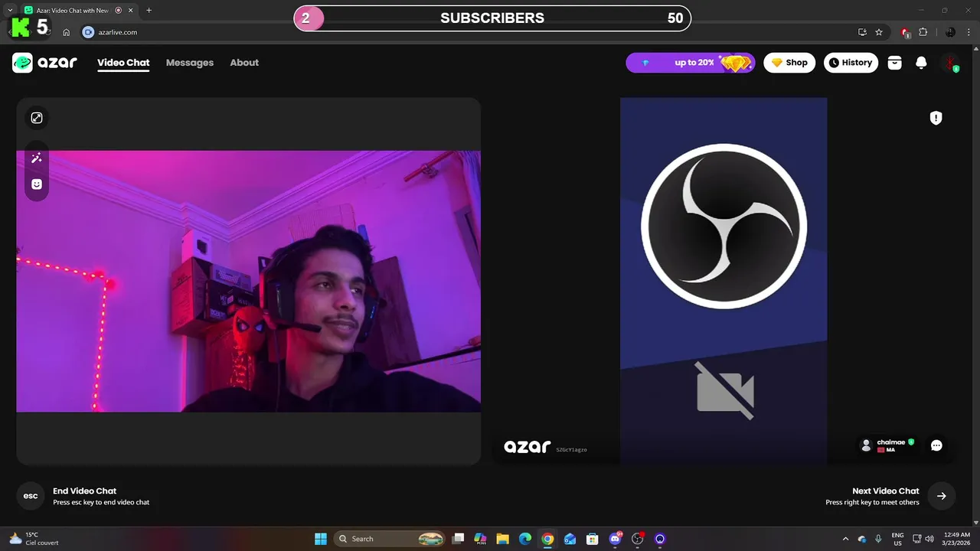
Task: Click Next Video Chat label
Action: point(885,491)
